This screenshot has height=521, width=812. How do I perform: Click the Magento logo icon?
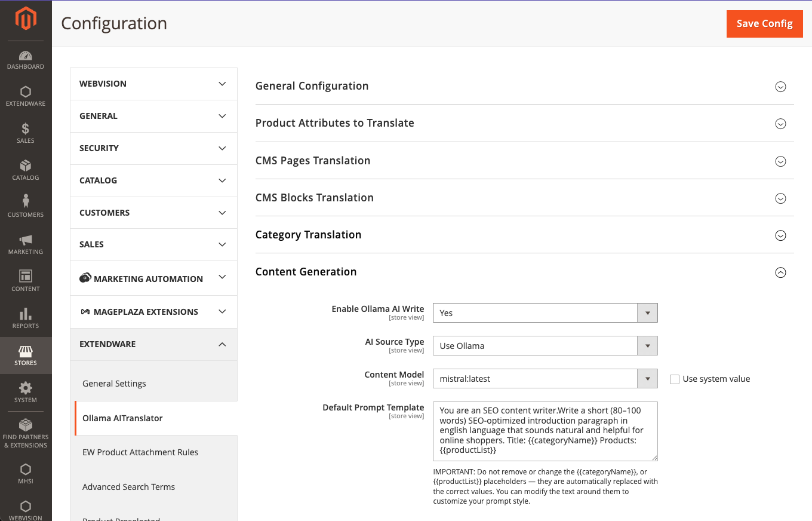[26, 19]
